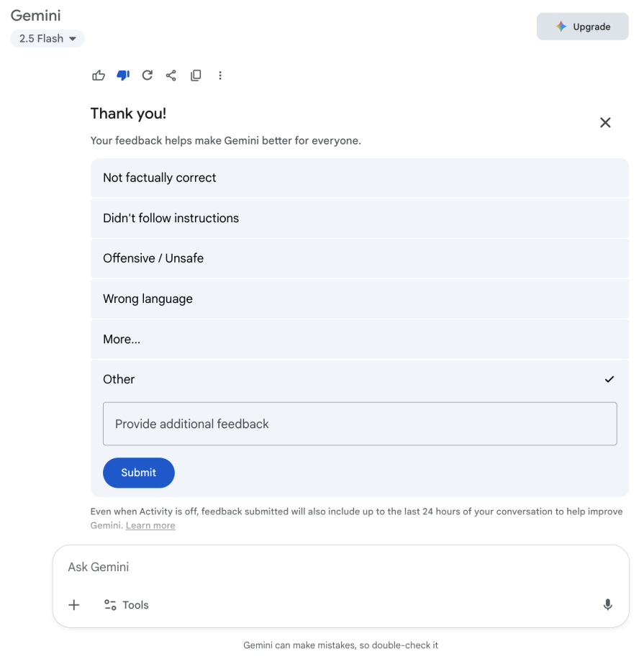Click the thumbs up good response icon
The width and height of the screenshot is (644, 664).
(x=99, y=76)
